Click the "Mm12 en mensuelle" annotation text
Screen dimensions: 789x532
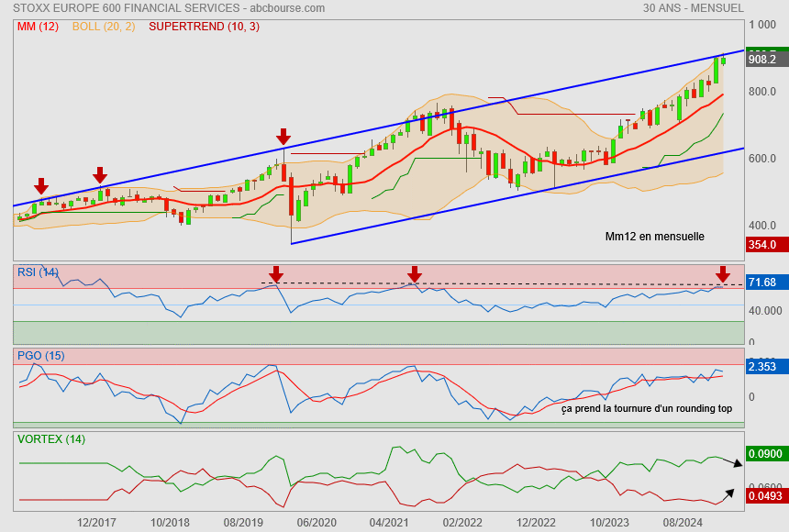(654, 237)
